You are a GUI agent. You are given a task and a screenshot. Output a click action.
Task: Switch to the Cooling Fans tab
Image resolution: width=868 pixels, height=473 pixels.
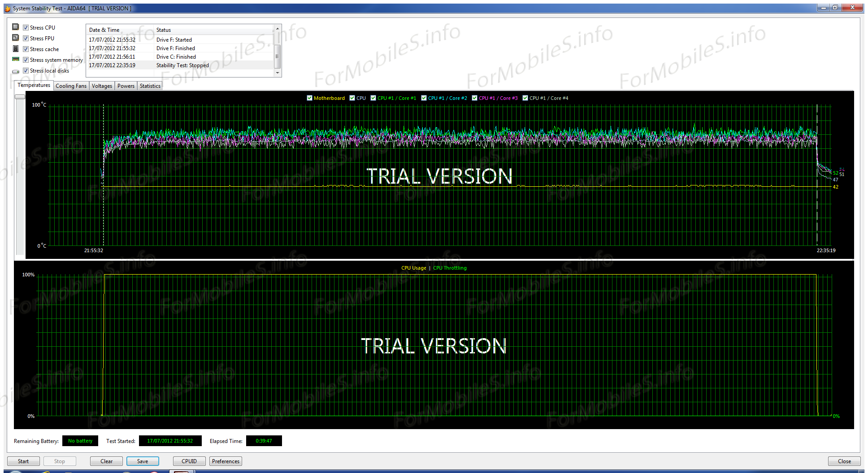click(x=71, y=86)
